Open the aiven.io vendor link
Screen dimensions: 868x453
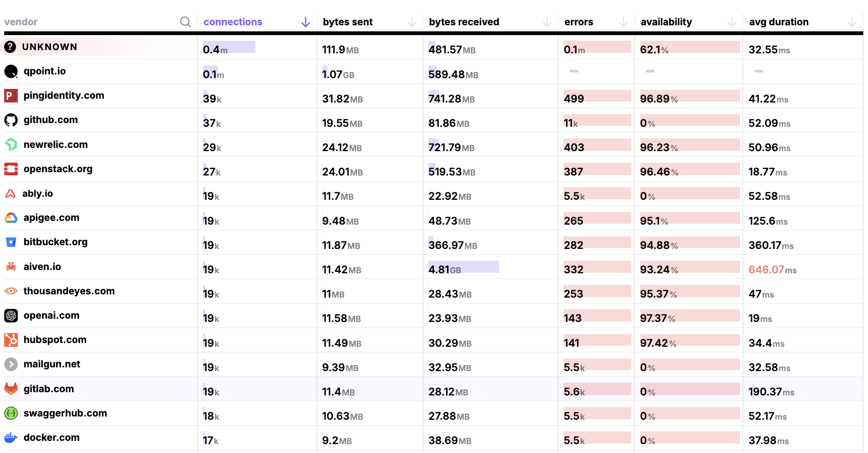(42, 267)
